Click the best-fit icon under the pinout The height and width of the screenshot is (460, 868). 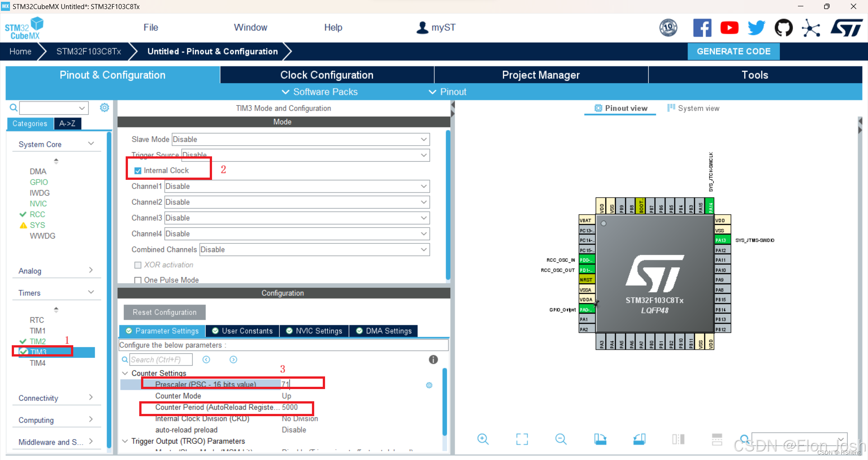522,439
